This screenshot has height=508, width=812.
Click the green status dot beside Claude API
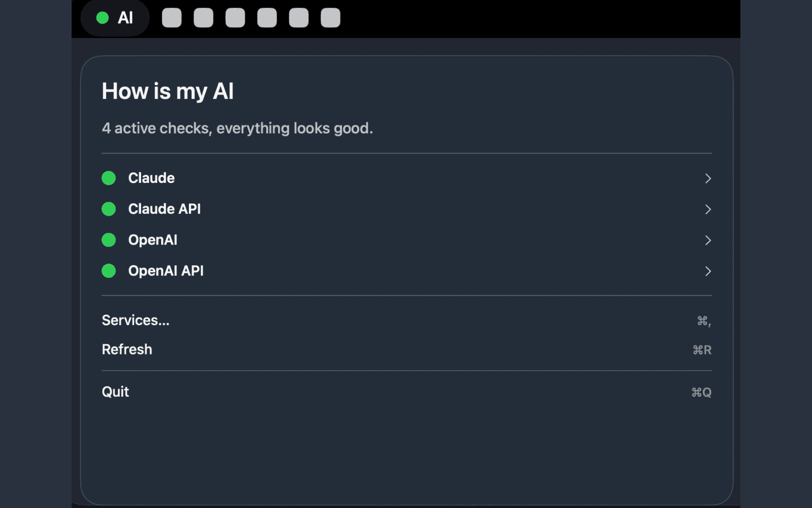[x=108, y=209]
